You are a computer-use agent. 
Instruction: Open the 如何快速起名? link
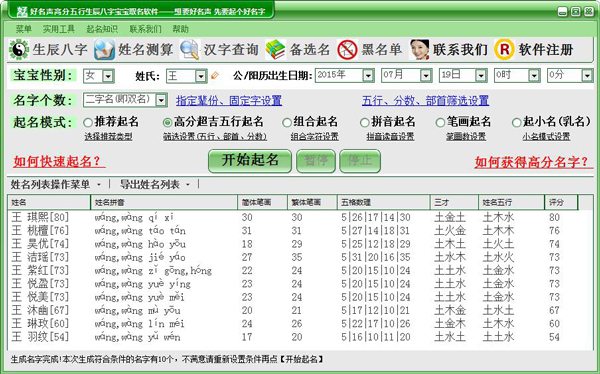click(59, 162)
